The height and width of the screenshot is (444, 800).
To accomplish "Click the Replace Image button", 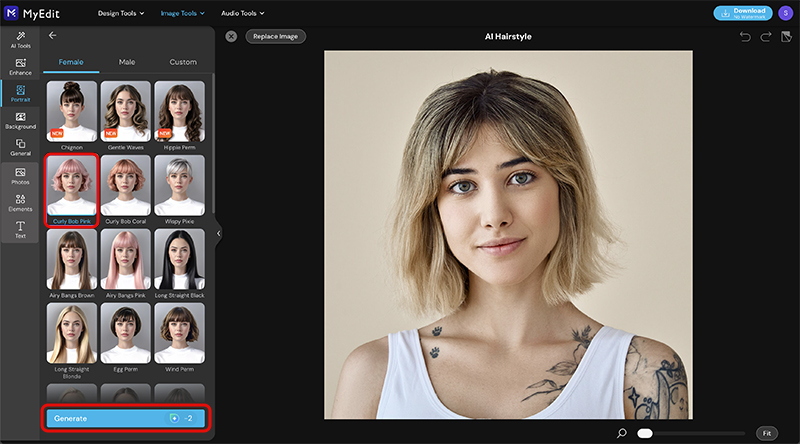I will tap(276, 36).
